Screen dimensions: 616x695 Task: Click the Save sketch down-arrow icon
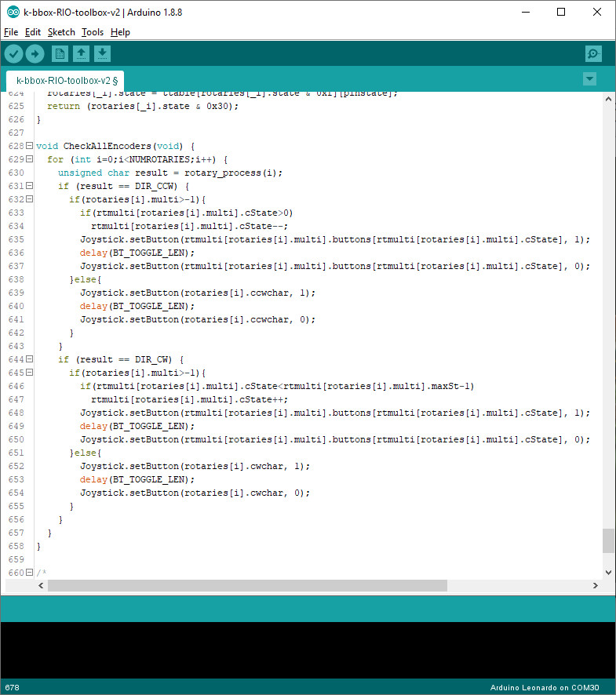tap(102, 53)
